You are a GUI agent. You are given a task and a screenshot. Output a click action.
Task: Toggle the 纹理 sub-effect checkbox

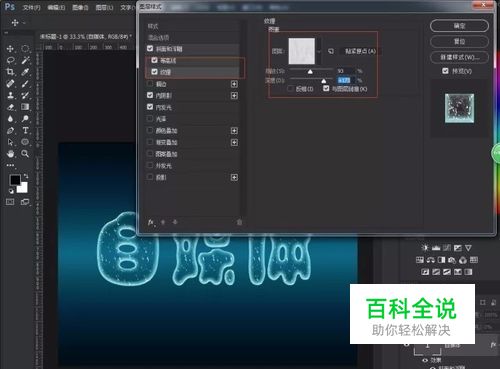point(154,72)
